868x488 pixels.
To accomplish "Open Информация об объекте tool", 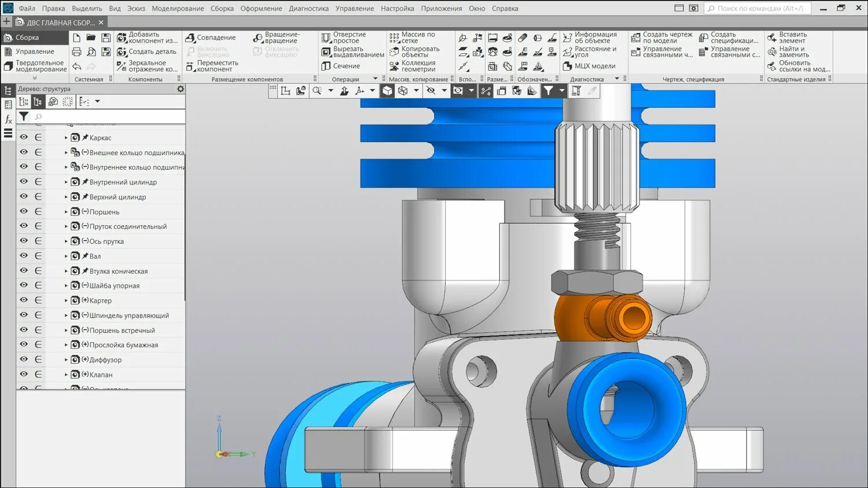I will click(590, 38).
